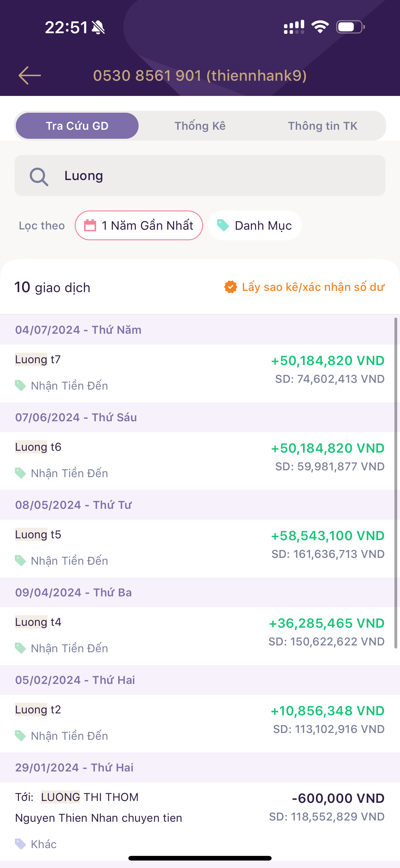Open the Thông tin TK tab
This screenshot has width=400, height=868.
click(x=322, y=126)
